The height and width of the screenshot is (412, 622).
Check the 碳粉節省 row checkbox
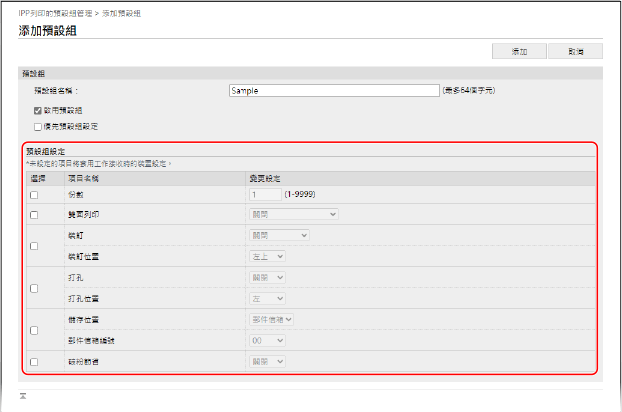pyautogui.click(x=33, y=362)
